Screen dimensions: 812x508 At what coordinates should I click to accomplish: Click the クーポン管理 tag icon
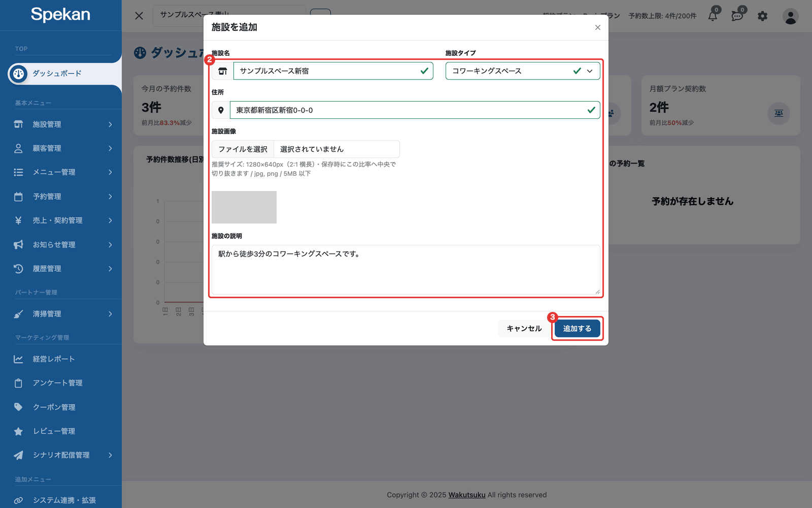click(18, 407)
